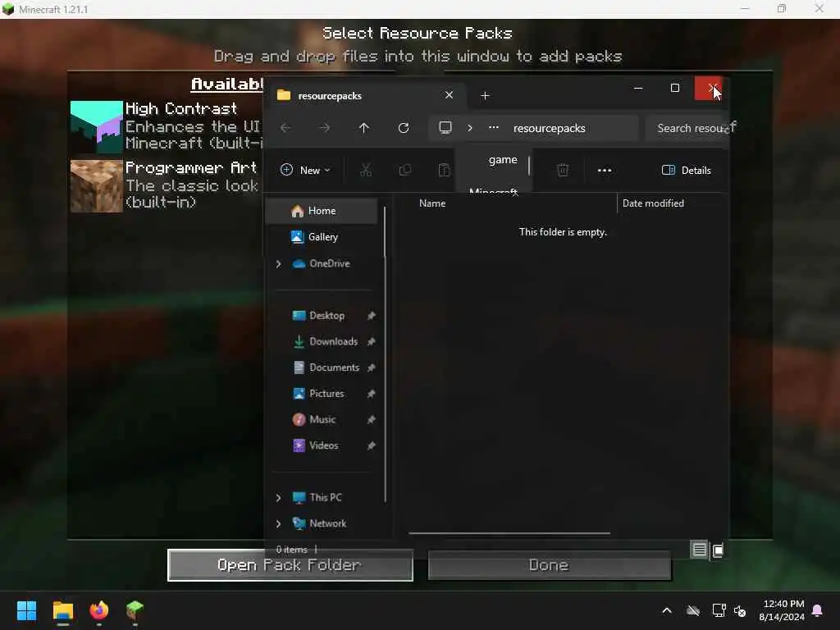Select game in breadcrumb dropdown

(503, 160)
